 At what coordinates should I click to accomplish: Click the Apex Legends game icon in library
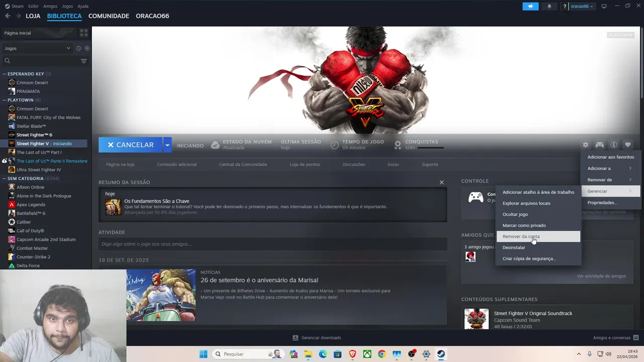coord(12,205)
